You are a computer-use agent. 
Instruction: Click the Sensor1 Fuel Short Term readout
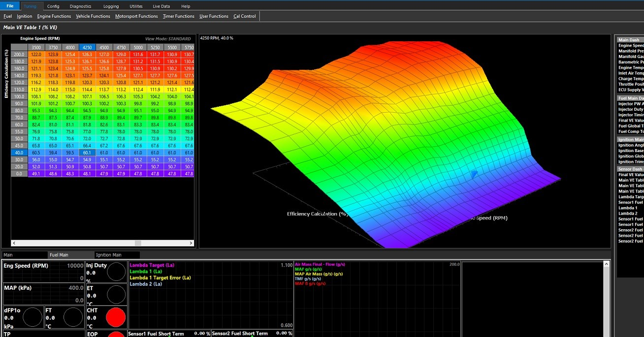(169, 334)
